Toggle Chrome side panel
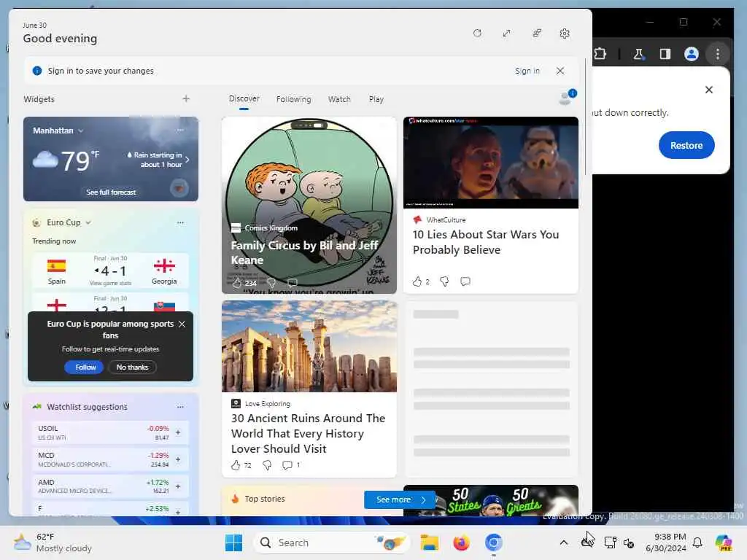Screen dimensions: 747x560 pyautogui.click(x=665, y=54)
